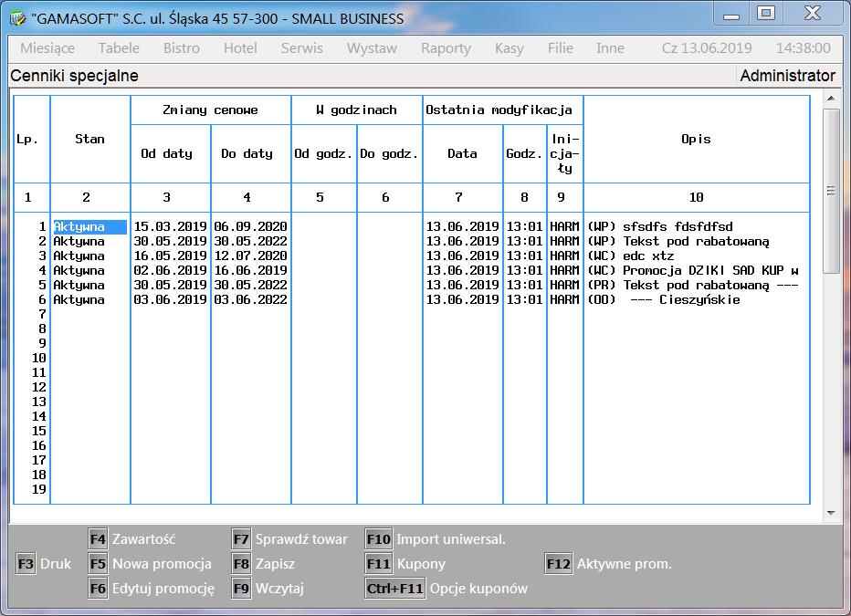Click Do daty 16.06.2019 cell

coord(251,271)
